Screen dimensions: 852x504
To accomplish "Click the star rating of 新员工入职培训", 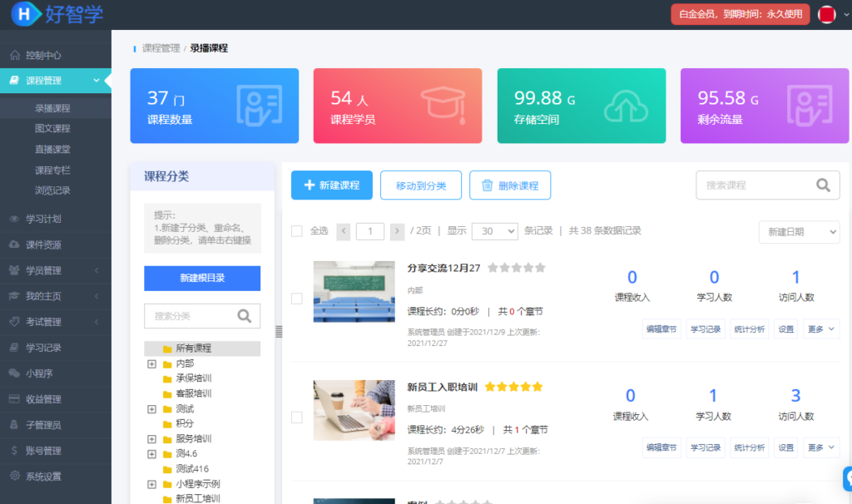I will 513,387.
